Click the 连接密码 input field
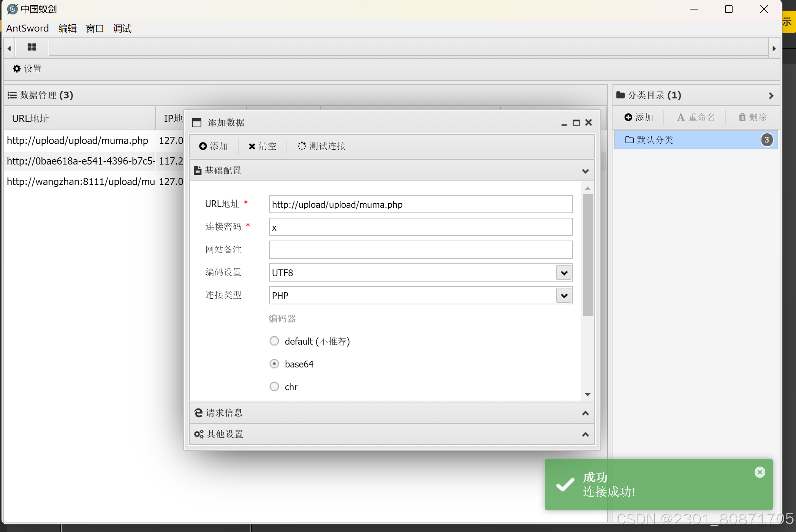 (x=420, y=227)
